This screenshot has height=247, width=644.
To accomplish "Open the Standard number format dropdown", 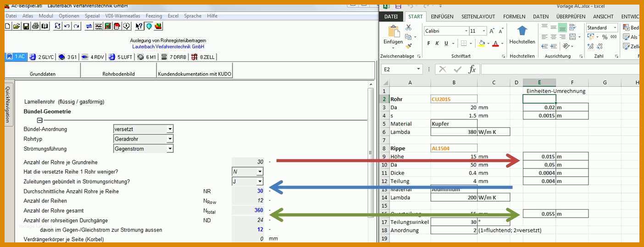I will point(615,28).
